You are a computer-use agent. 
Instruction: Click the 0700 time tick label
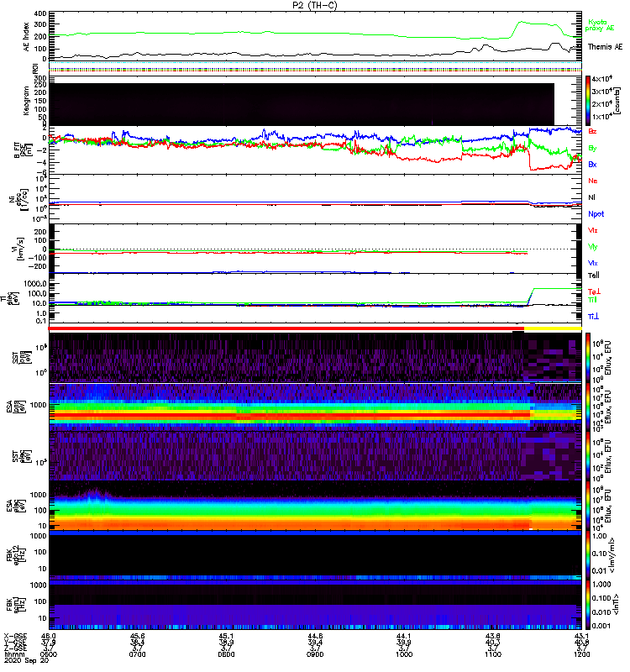137,654
